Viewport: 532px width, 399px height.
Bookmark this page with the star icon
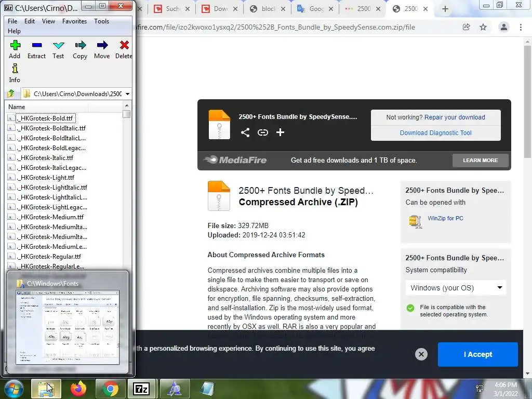(x=483, y=27)
